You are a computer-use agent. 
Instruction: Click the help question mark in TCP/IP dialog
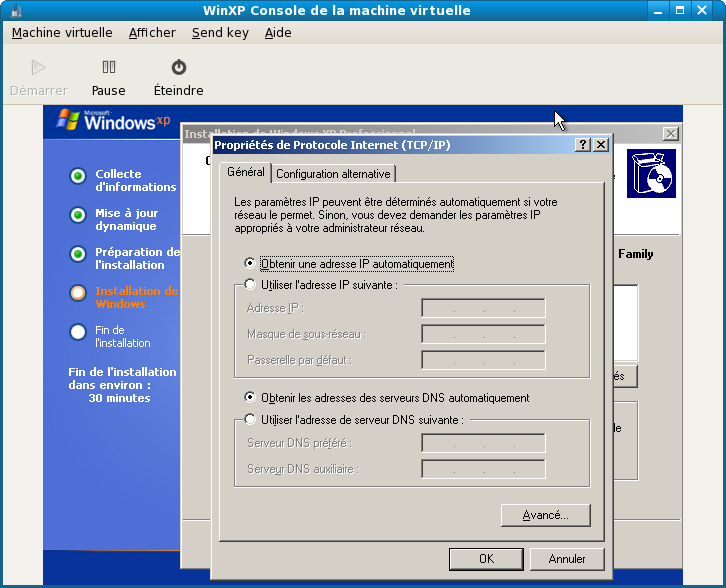coord(582,145)
